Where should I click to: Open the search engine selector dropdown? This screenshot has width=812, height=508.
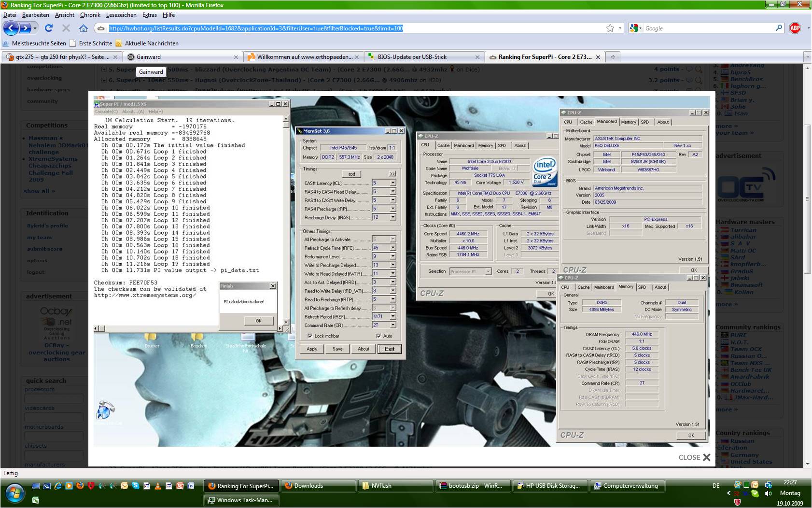point(634,28)
